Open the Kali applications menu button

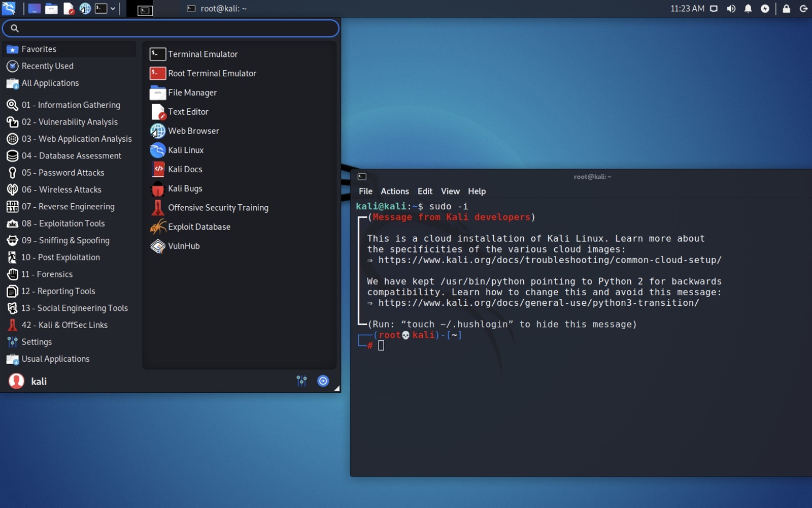point(9,8)
